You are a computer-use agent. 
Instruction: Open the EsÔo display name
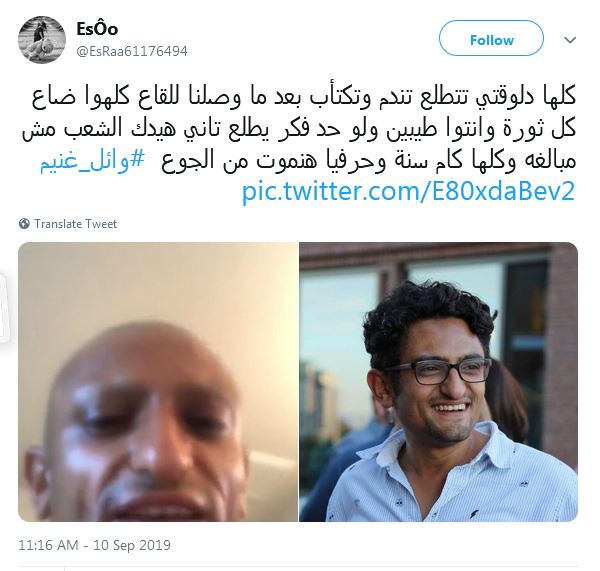(x=97, y=29)
